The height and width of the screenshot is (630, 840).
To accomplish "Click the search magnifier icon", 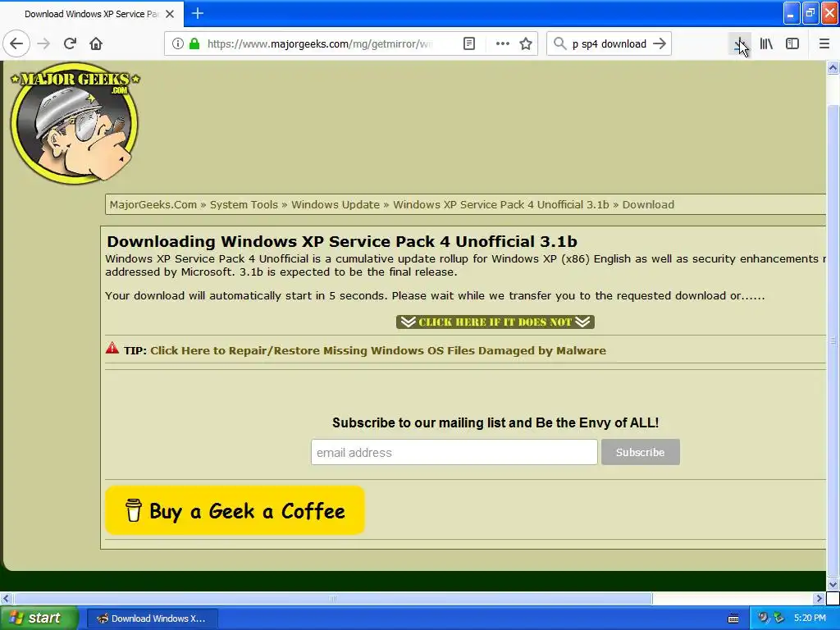I will pyautogui.click(x=559, y=43).
